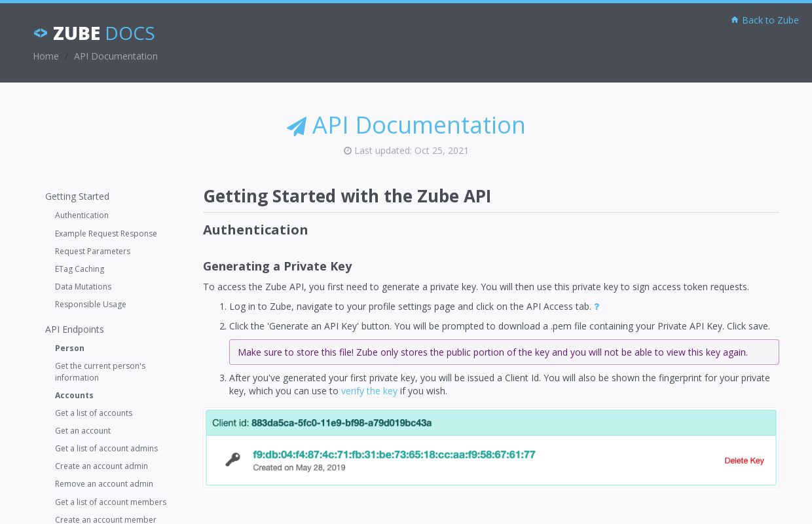
Task: Open 'Get a list of account admins'
Action: click(x=106, y=448)
